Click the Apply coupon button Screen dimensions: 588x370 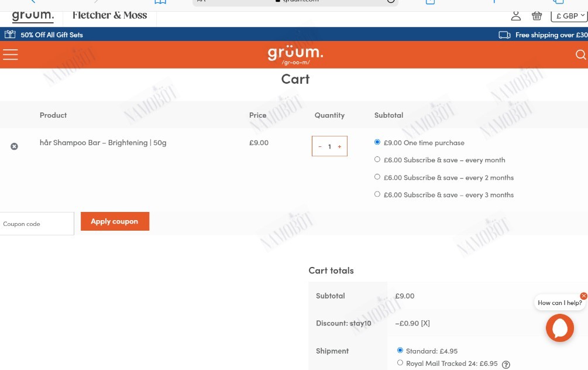click(x=115, y=221)
